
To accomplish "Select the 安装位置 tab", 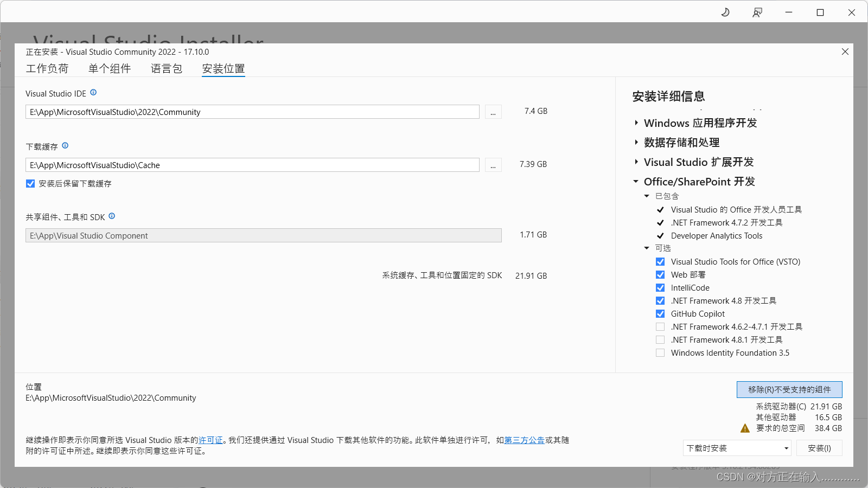I will 224,69.
